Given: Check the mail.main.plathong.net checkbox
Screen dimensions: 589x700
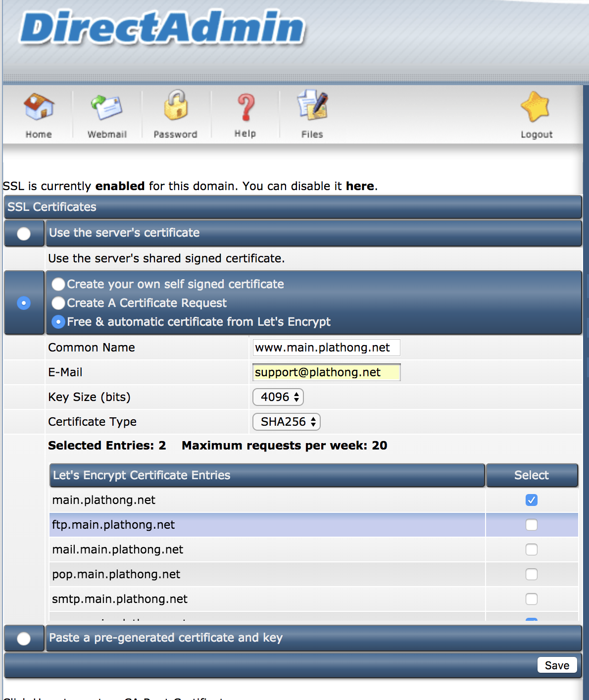Looking at the screenshot, I should 532,550.
